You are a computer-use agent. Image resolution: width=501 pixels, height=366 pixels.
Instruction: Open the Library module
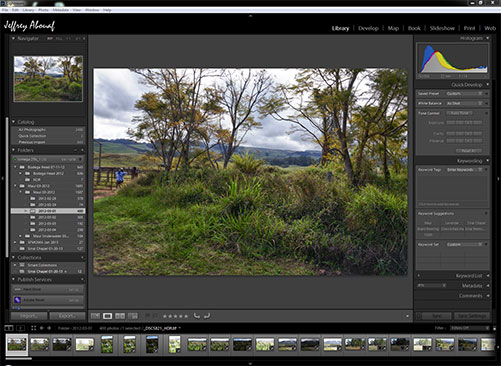coord(340,28)
